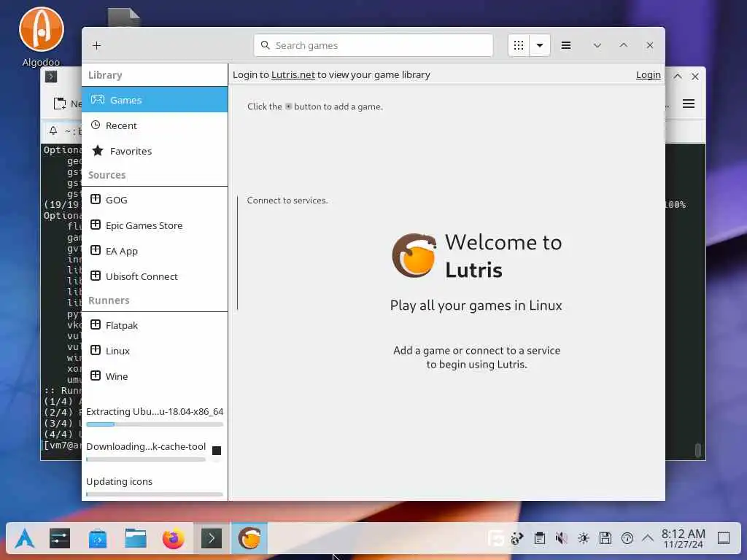Click the star icon next to Favorites
747x560 pixels.
pyautogui.click(x=98, y=150)
